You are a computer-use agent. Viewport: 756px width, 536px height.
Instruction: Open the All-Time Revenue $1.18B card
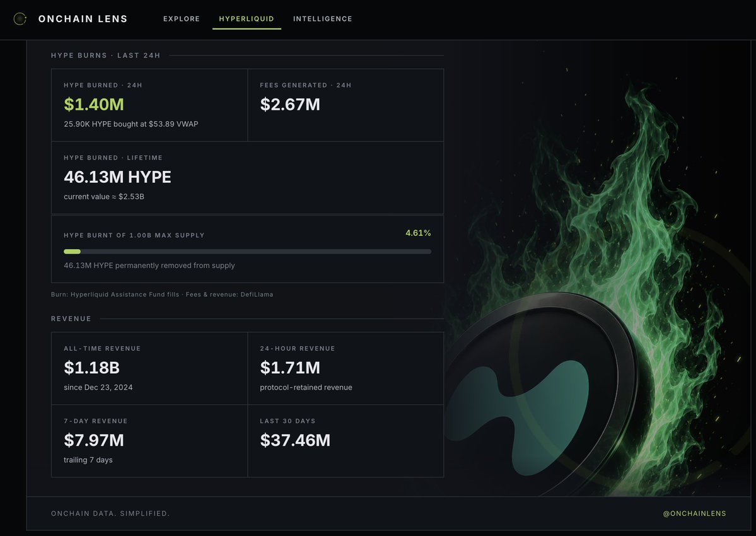[149, 368]
